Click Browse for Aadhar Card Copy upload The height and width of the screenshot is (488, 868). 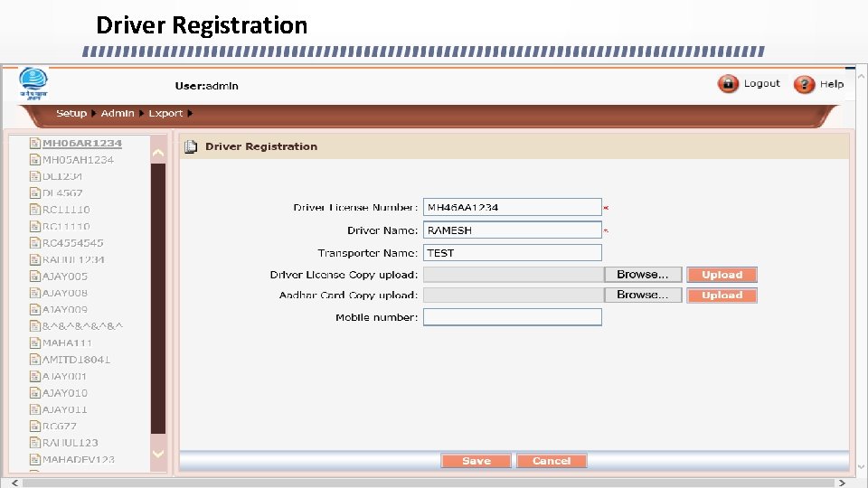click(643, 295)
